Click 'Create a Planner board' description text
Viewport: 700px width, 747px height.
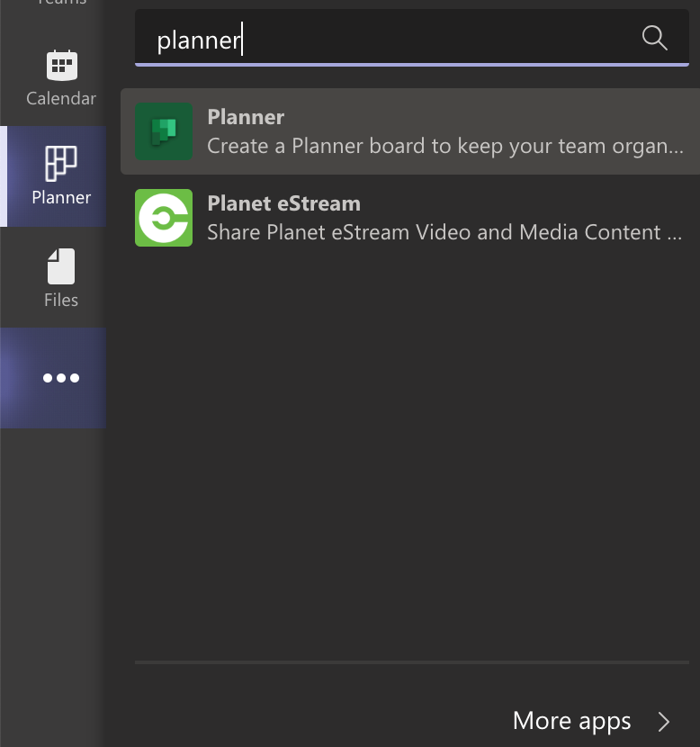(445, 146)
